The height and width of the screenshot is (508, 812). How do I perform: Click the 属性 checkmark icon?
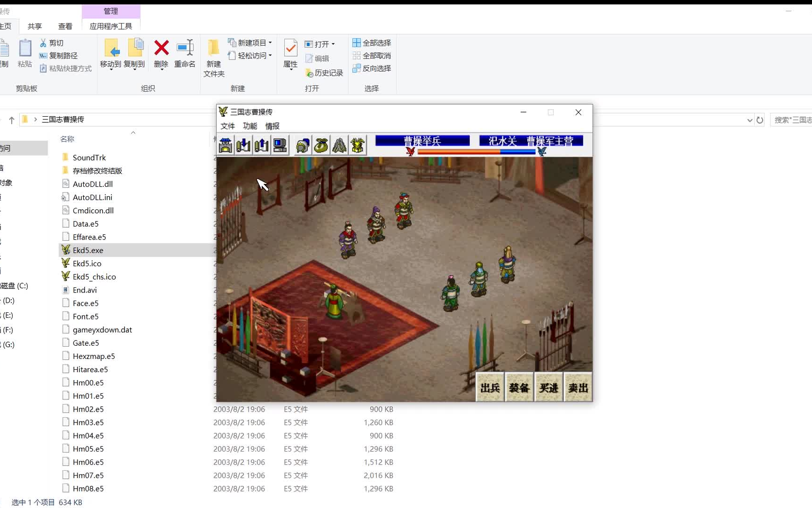tap(290, 48)
